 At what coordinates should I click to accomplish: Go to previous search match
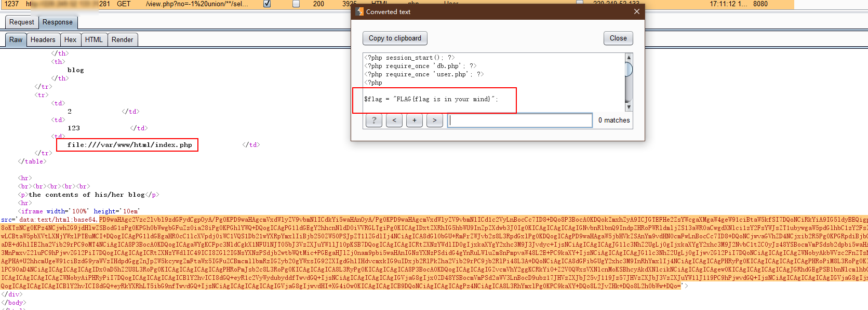coord(394,120)
